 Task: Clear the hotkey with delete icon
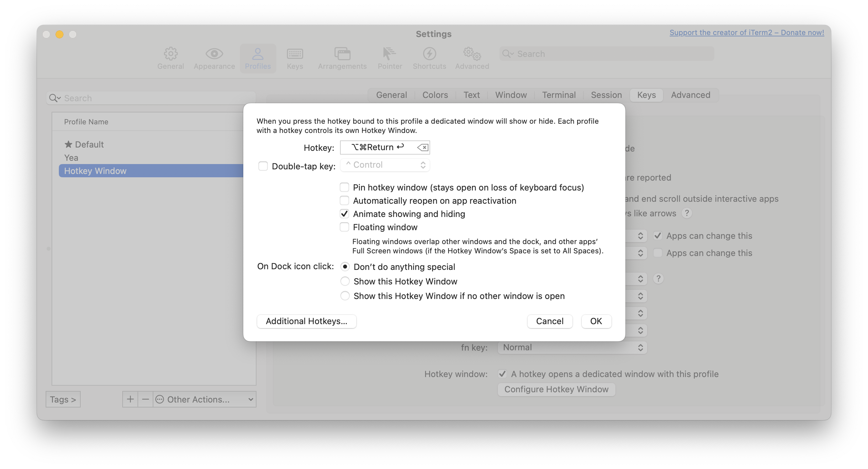pos(422,147)
